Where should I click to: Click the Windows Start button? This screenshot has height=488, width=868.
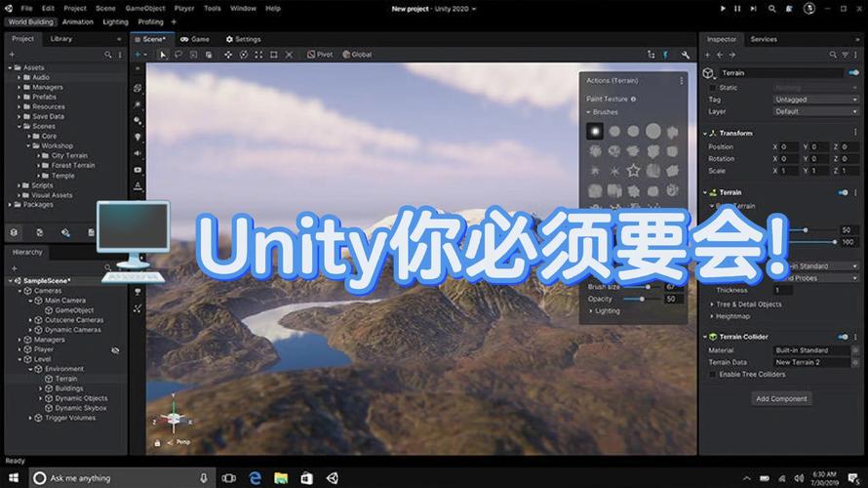[14, 477]
